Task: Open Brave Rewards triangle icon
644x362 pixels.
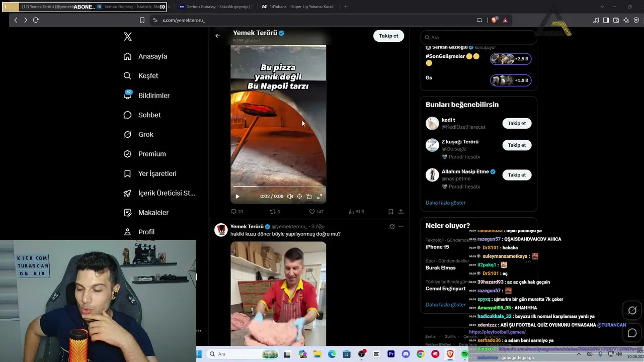Action: click(x=505, y=20)
